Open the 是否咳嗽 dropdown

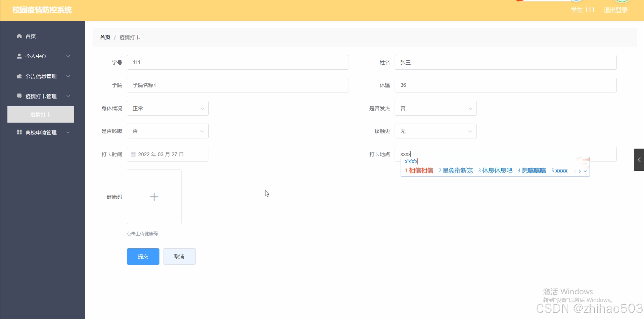click(168, 131)
